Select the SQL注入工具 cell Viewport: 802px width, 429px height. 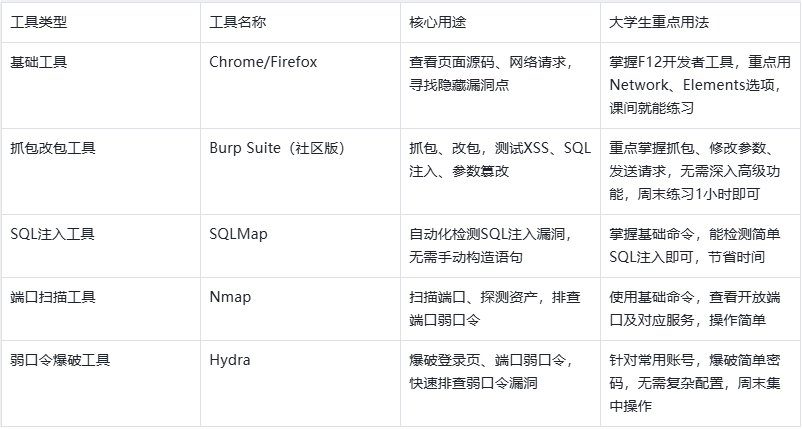101,246
